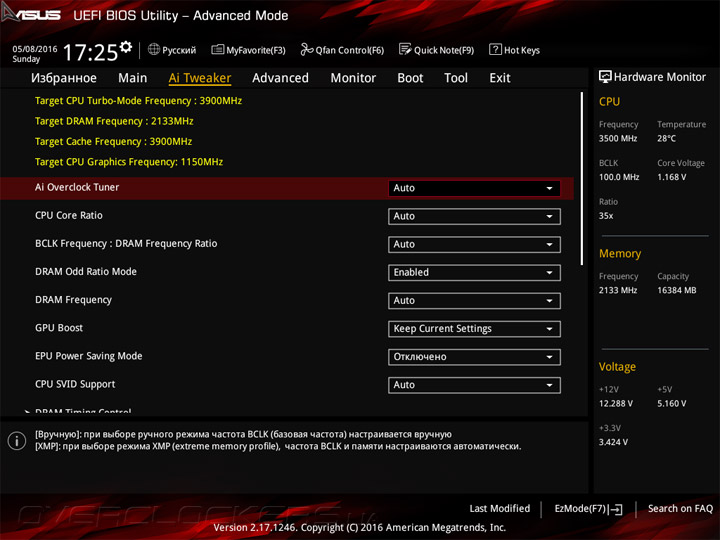Click the 5.160 V reading
Screen dimensions: 720x540
click(x=672, y=404)
